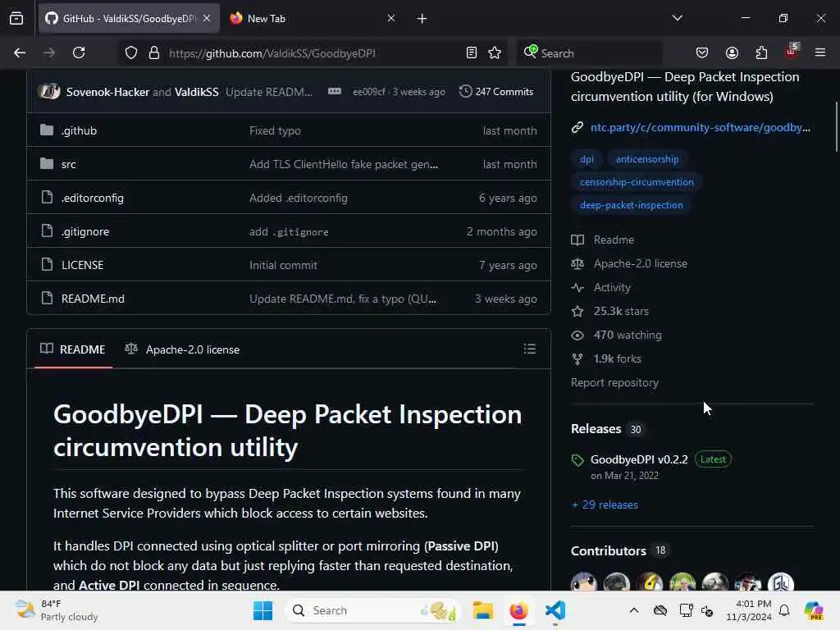The width and height of the screenshot is (840, 630).
Task: Open Firefox View icon at top left
Action: click(x=16, y=18)
